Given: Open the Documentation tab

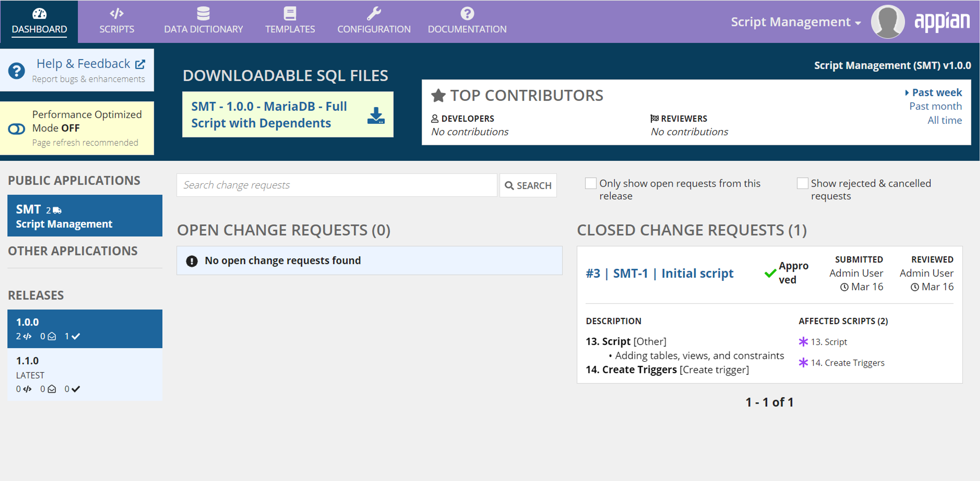Looking at the screenshot, I should coord(467,22).
